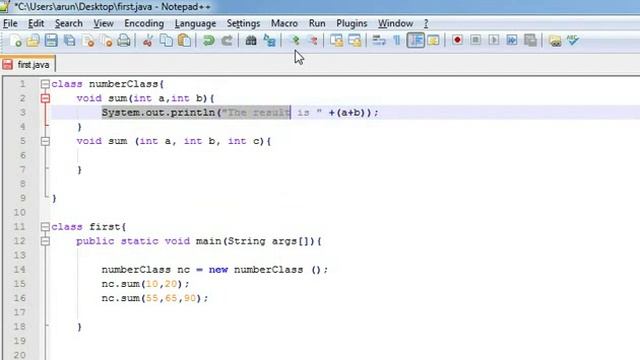Screen dimensions: 640x360
Task: Open the Window menu
Action: click(x=395, y=24)
